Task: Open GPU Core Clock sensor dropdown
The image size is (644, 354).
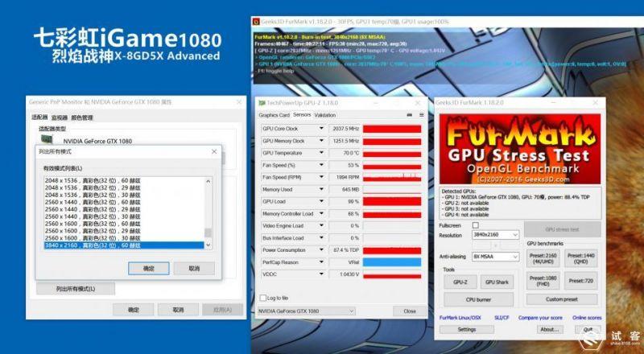Action: (x=321, y=129)
